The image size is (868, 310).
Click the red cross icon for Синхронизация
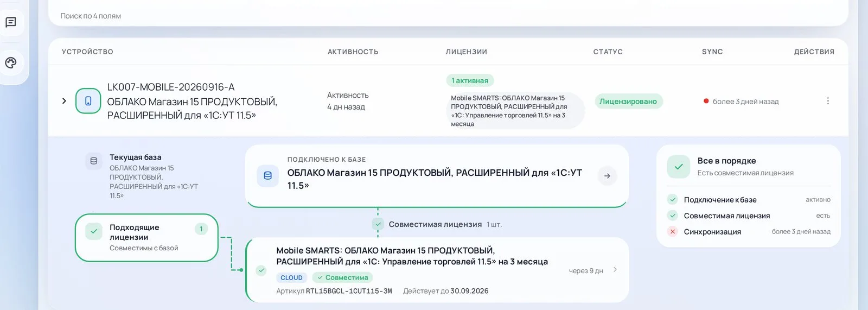[x=673, y=231]
